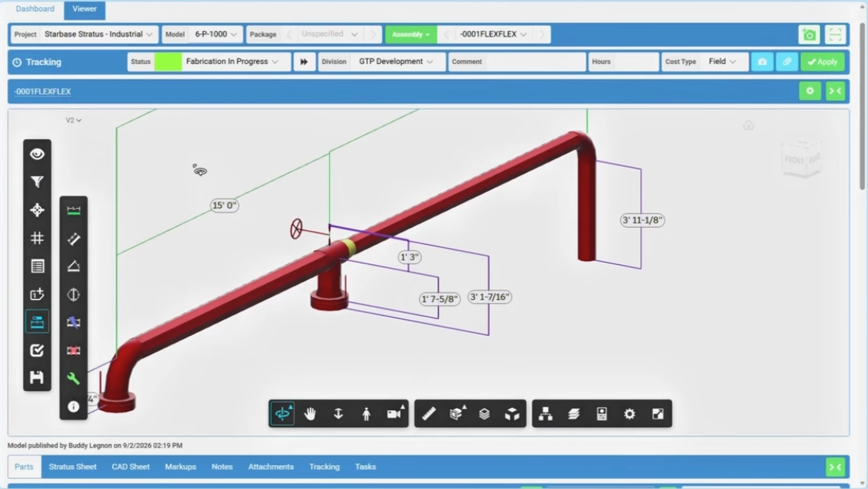Screen dimensions: 868x489
Task: Click the section analysis box icon
Action: coord(458,414)
